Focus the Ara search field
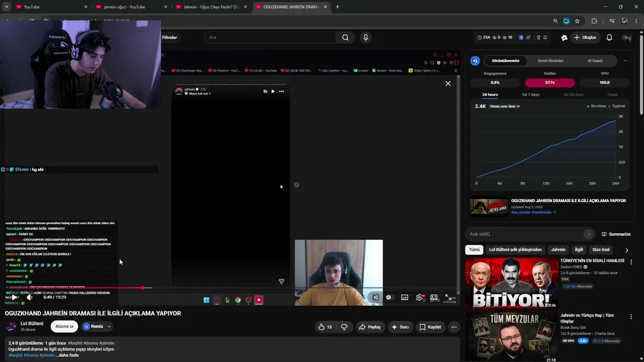 click(270, 37)
